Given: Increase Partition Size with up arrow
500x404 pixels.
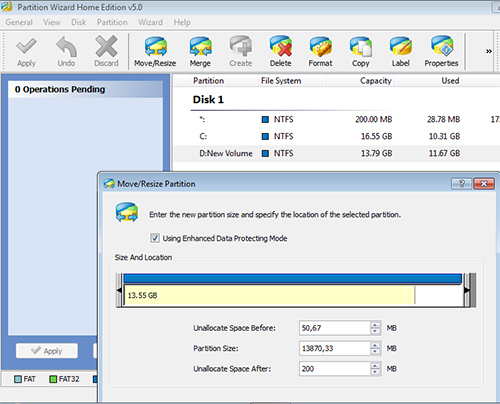Looking at the screenshot, I should coord(375,345).
